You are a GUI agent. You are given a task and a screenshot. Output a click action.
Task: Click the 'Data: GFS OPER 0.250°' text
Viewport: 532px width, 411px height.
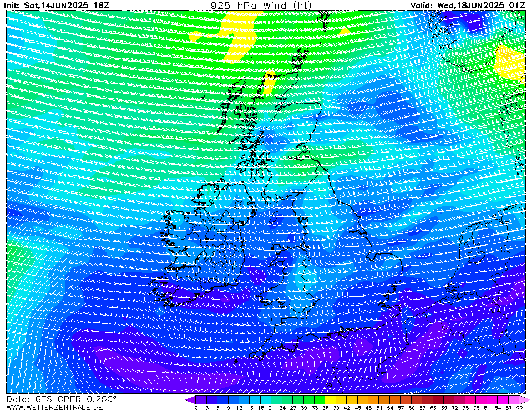(61, 399)
